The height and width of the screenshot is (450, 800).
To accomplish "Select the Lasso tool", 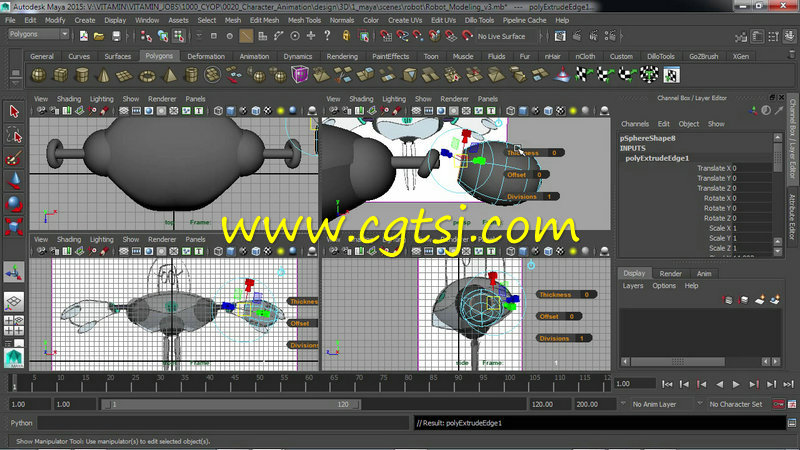I will pyautogui.click(x=14, y=135).
